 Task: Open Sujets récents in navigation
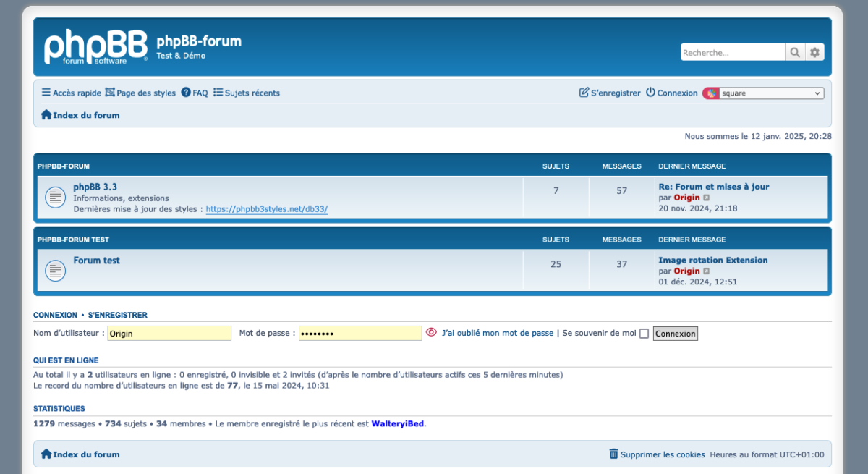[247, 93]
